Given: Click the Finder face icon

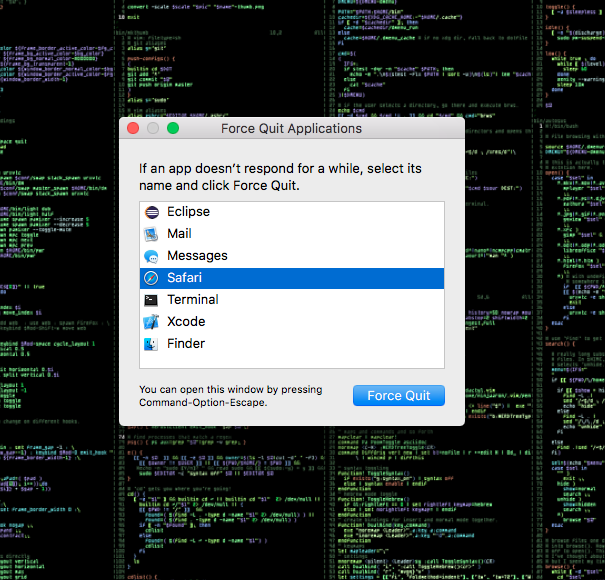Looking at the screenshot, I should click(x=151, y=344).
